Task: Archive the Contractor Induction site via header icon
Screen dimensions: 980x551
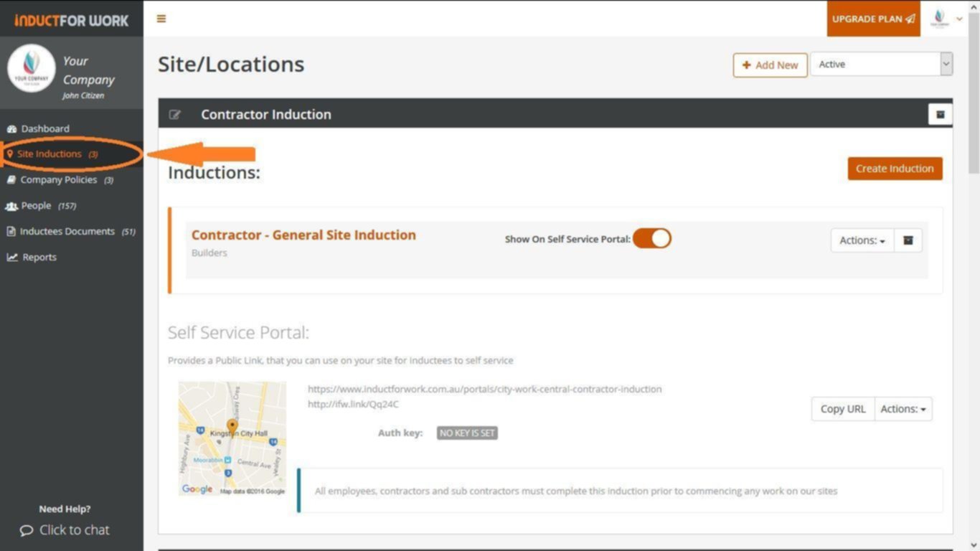Action: tap(940, 114)
